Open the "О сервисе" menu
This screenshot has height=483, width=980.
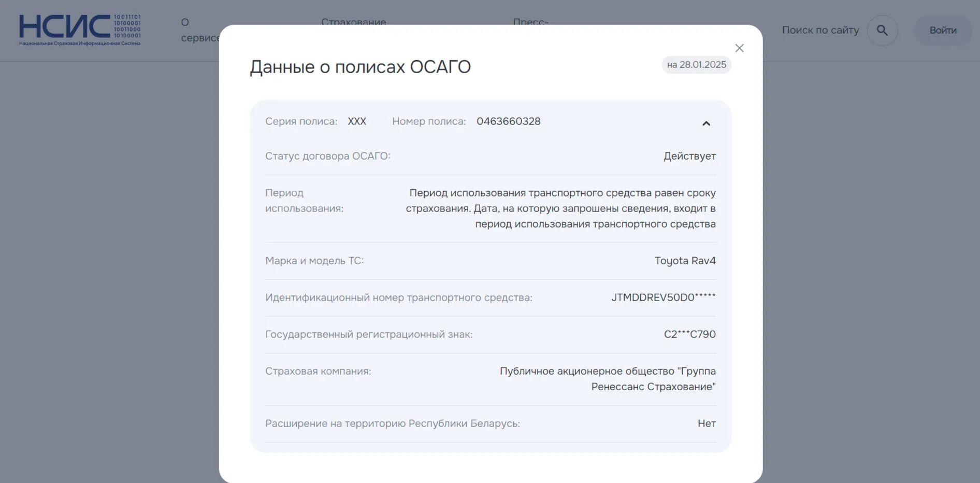click(197, 30)
